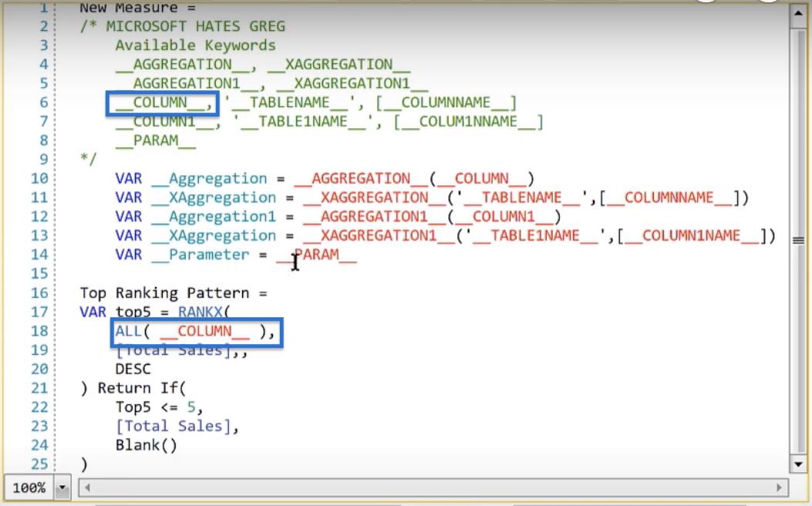Image resolution: width=812 pixels, height=506 pixels.
Task: Open the zoom level dropdown arrow
Action: (x=62, y=487)
